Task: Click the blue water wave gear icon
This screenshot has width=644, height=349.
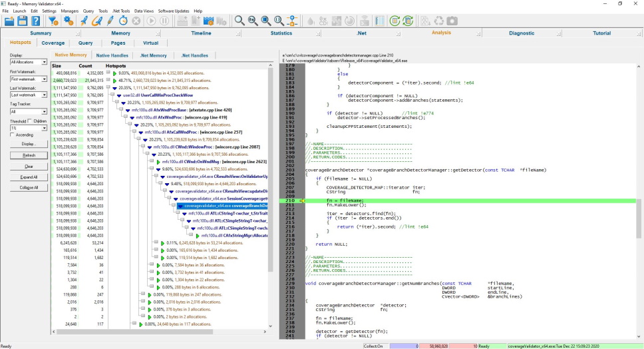Action: [x=209, y=21]
